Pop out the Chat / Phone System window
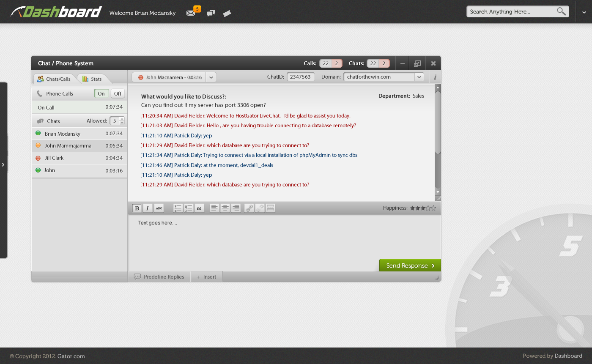 (x=417, y=63)
